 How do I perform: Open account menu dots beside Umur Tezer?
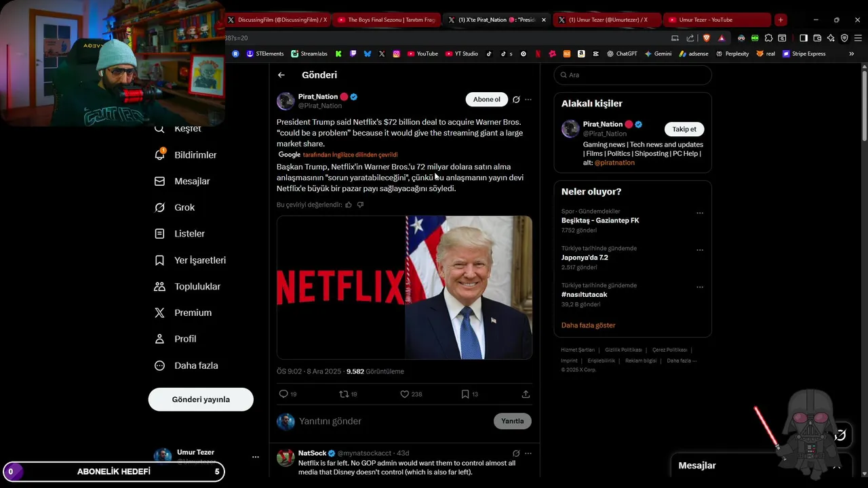tap(256, 457)
